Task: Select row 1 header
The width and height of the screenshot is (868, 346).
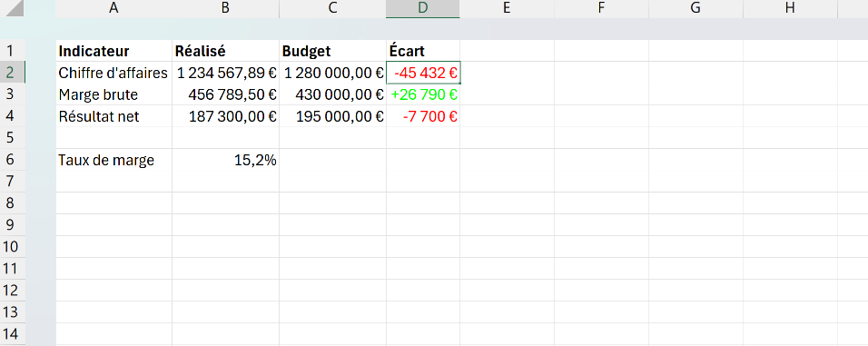Action: coord(12,51)
